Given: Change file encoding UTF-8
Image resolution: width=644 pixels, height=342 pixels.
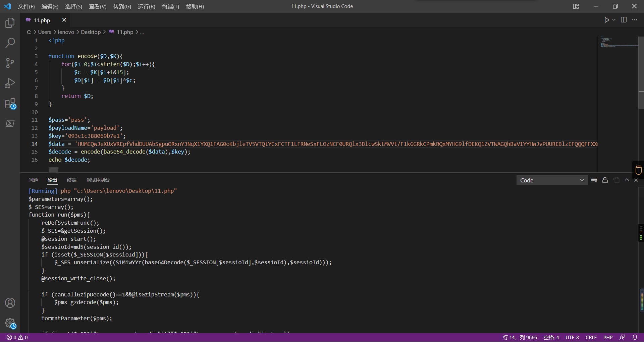Looking at the screenshot, I should (572, 337).
